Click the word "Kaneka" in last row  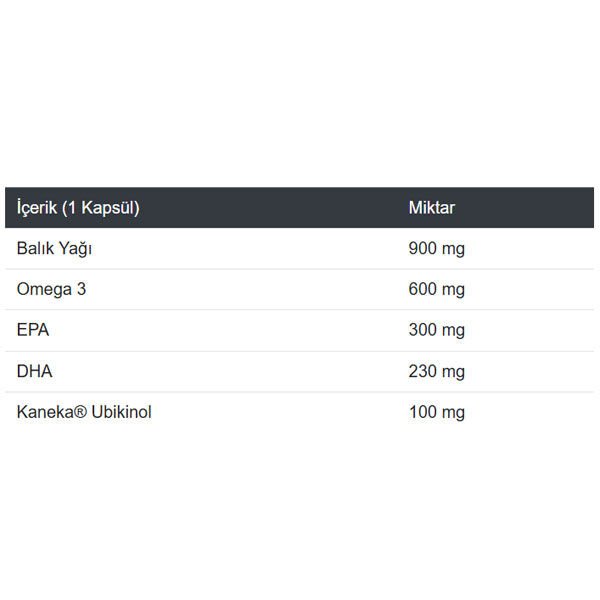point(44,412)
